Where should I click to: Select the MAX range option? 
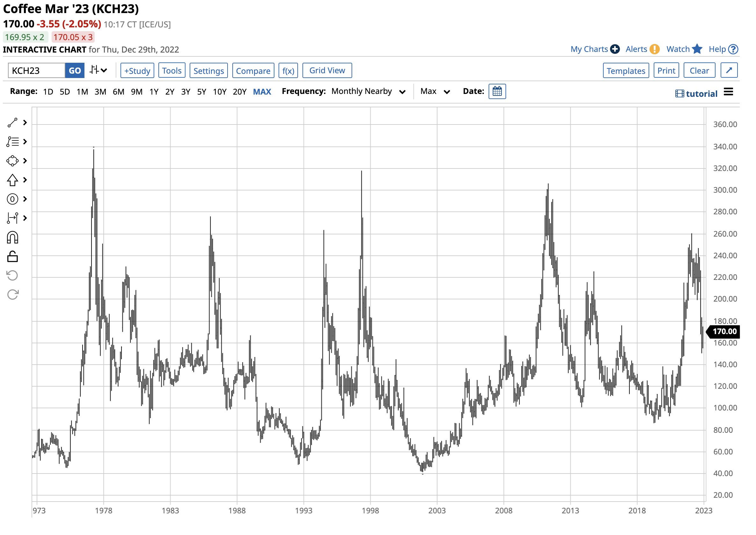pos(262,92)
